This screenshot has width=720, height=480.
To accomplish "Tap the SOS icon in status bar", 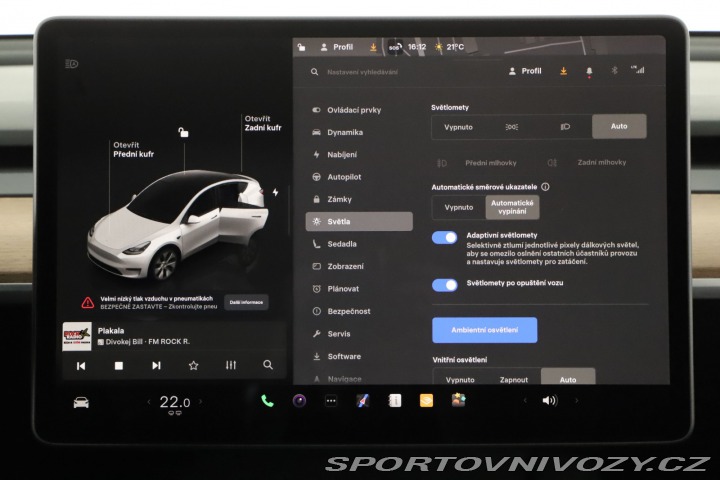I will click(395, 47).
